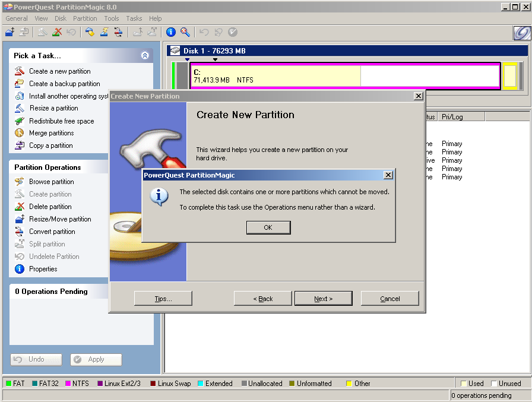Select the C: NTFS partition in disk map

pos(346,76)
